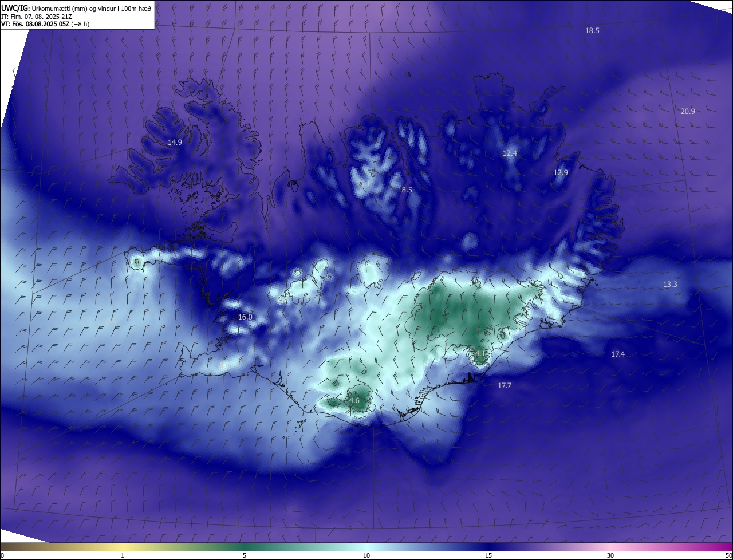Screen dimensions: 733x560
Task: Click the 17.4 value label
Action: tap(618, 354)
